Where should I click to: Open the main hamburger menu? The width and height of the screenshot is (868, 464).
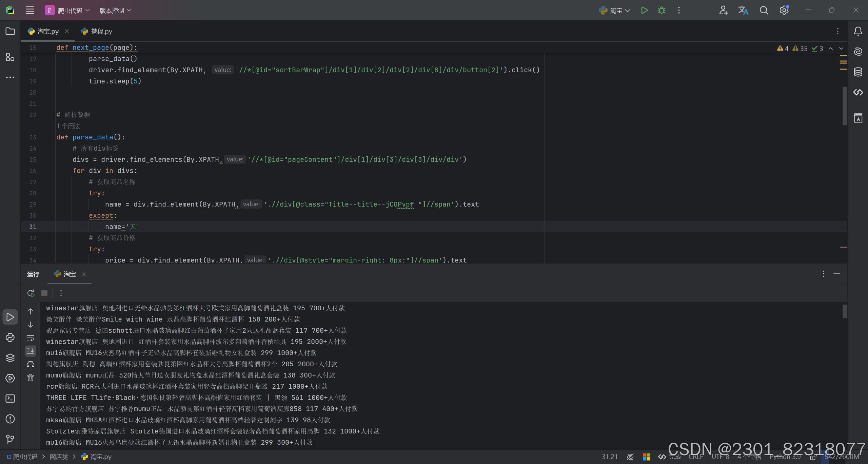[30, 10]
